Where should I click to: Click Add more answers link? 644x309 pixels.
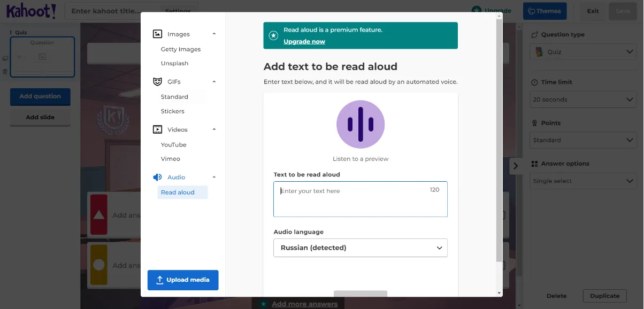tap(304, 304)
